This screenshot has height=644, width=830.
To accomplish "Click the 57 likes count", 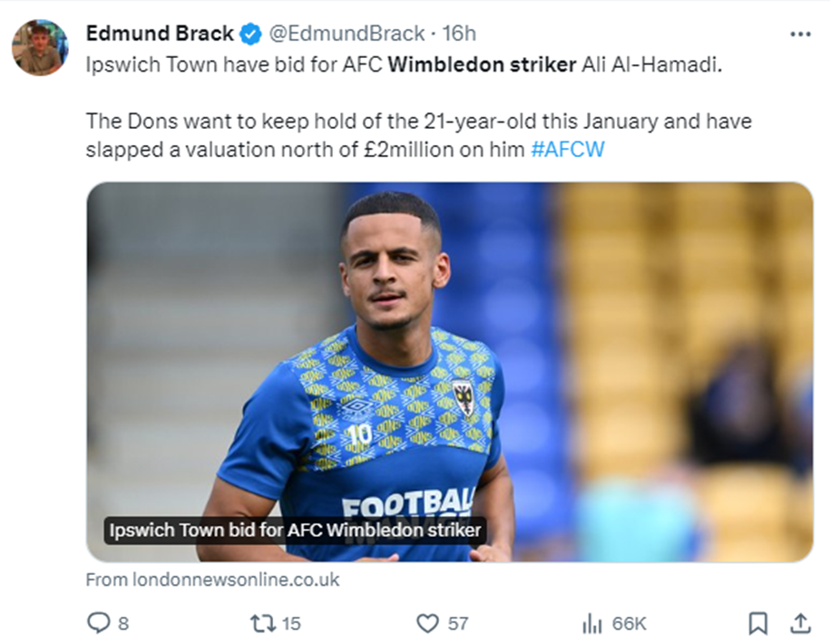I will [x=458, y=624].
